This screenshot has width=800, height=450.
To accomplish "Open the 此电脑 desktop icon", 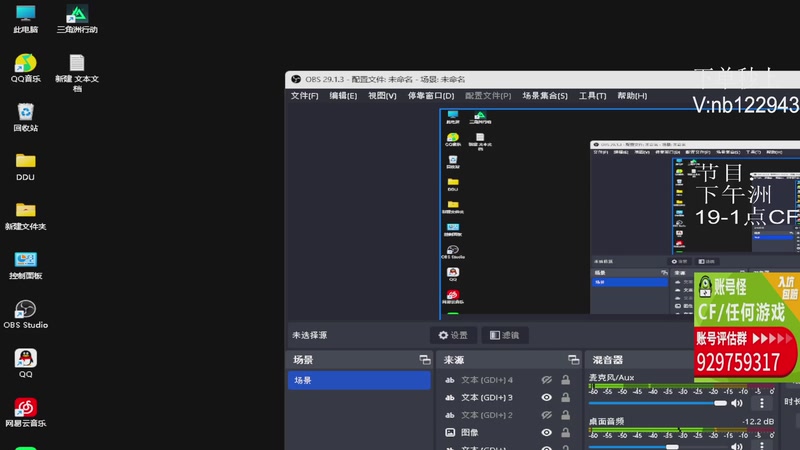I will click(26, 19).
